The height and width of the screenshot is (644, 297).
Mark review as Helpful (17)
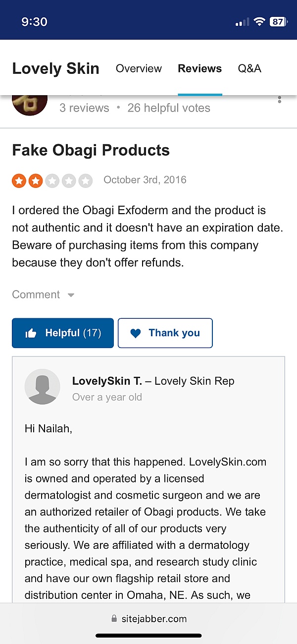[x=63, y=333]
